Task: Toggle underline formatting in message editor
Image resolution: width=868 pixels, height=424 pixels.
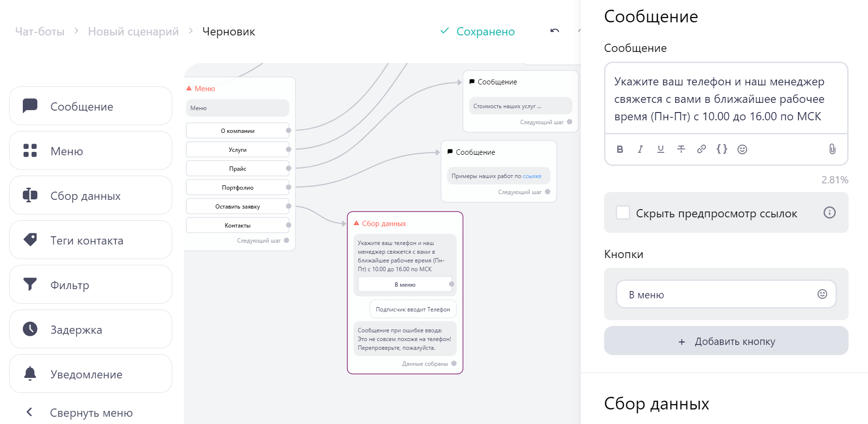Action: (x=660, y=149)
